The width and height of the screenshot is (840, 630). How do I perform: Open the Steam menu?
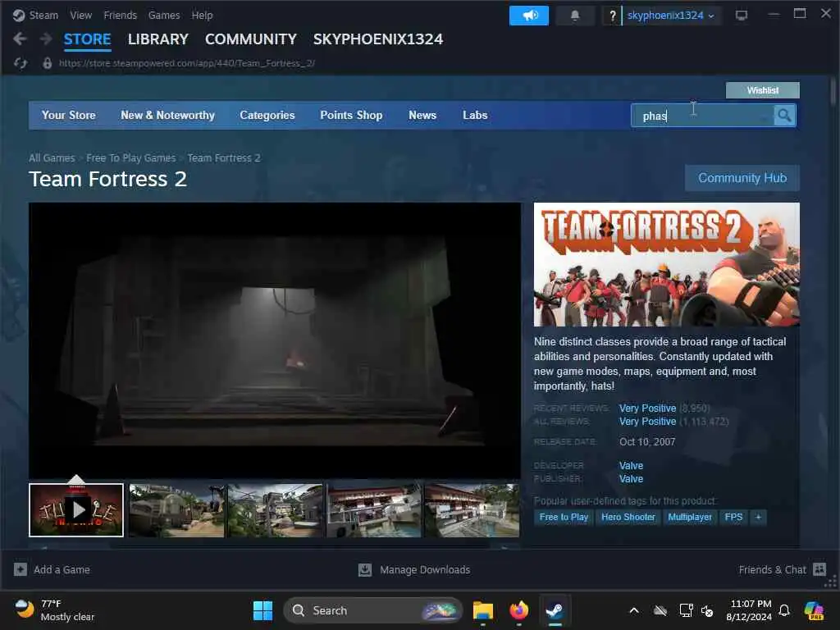(43, 15)
